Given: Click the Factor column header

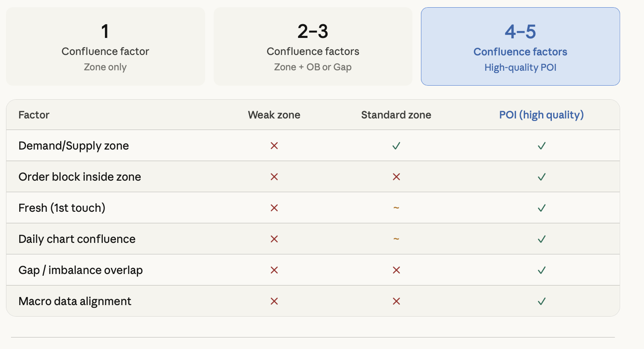Looking at the screenshot, I should pyautogui.click(x=34, y=115).
